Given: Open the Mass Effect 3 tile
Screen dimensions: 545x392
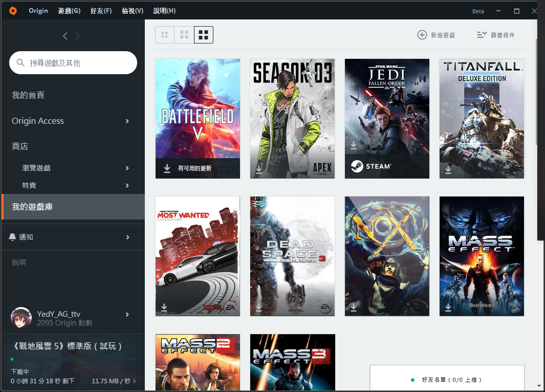Looking at the screenshot, I should pos(293,362).
